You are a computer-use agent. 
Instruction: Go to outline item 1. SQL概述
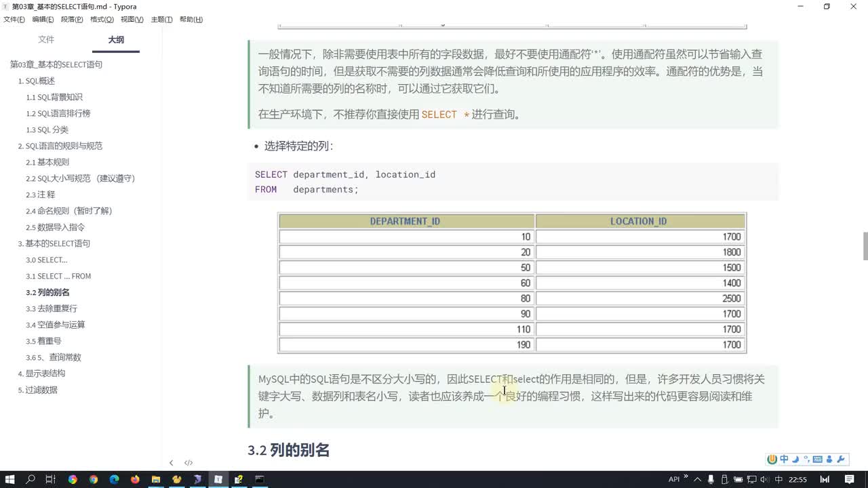[x=37, y=81]
